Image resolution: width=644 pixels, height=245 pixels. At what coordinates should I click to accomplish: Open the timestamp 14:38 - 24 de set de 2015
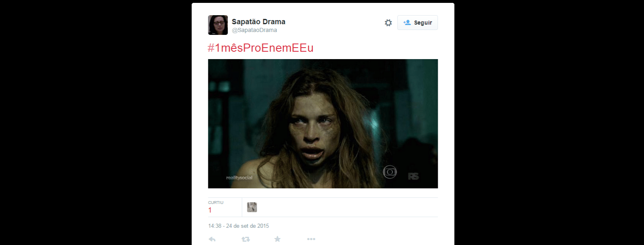coord(239,226)
